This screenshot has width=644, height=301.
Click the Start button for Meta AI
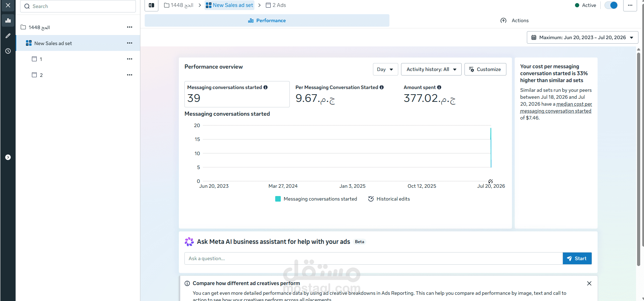(x=577, y=258)
